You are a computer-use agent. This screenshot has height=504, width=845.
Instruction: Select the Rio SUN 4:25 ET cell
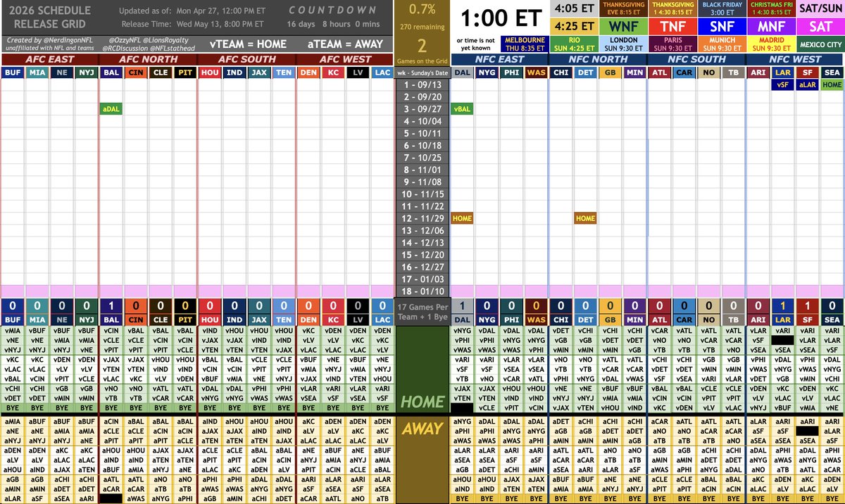575,44
